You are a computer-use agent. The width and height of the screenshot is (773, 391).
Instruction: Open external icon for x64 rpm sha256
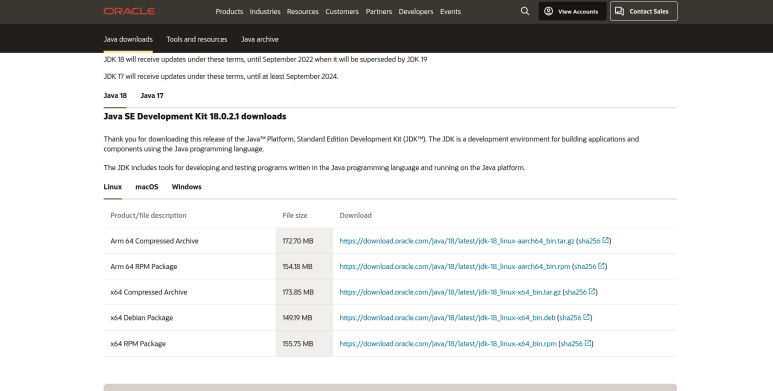(x=588, y=343)
